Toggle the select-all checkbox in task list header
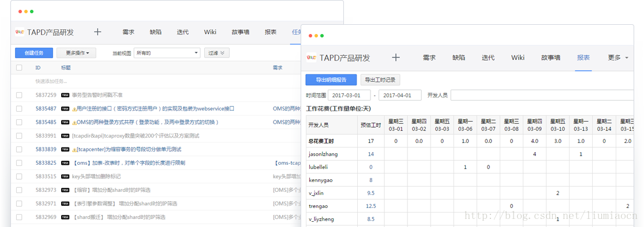Image resolution: width=644 pixels, height=227 pixels. pyautogui.click(x=19, y=67)
